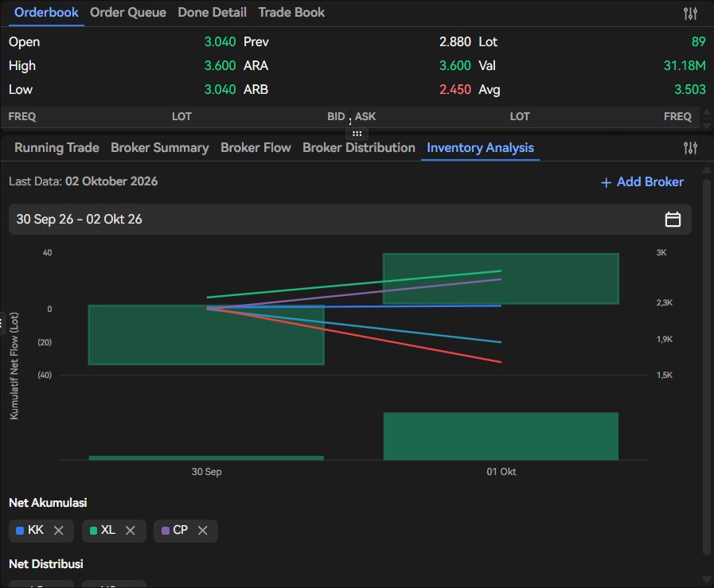Click the 30 Sep axis label
Viewport: 714px width, 588px height.
(x=207, y=472)
